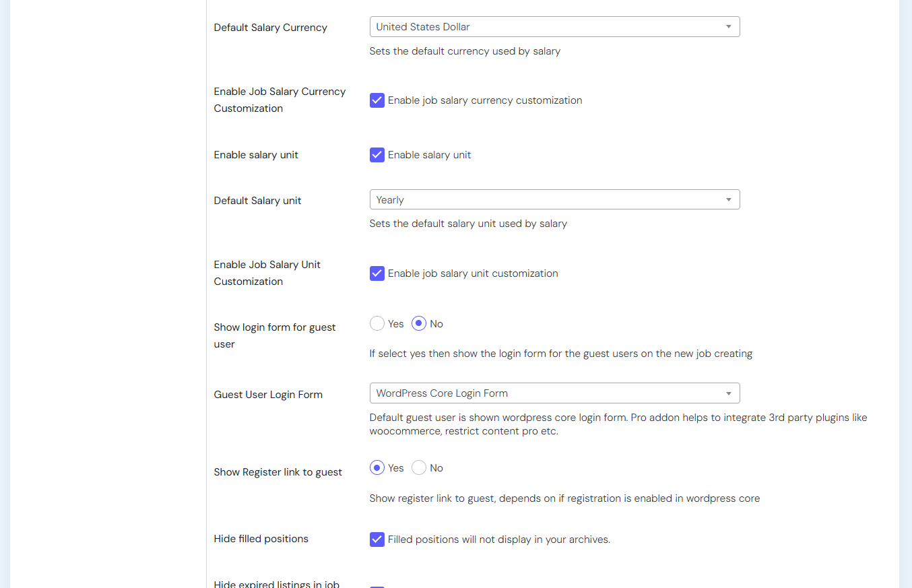The height and width of the screenshot is (588, 912).
Task: Toggle the Enable salary unit checkbox
Action: [377, 155]
